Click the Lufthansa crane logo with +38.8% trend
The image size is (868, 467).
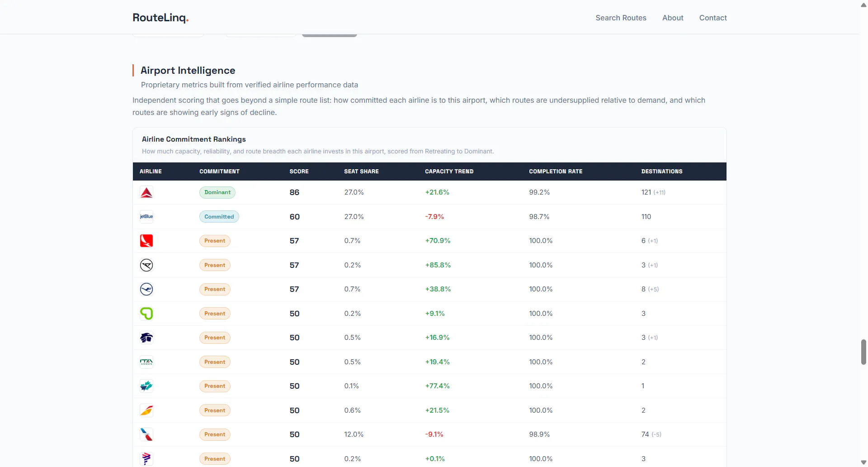(x=146, y=289)
